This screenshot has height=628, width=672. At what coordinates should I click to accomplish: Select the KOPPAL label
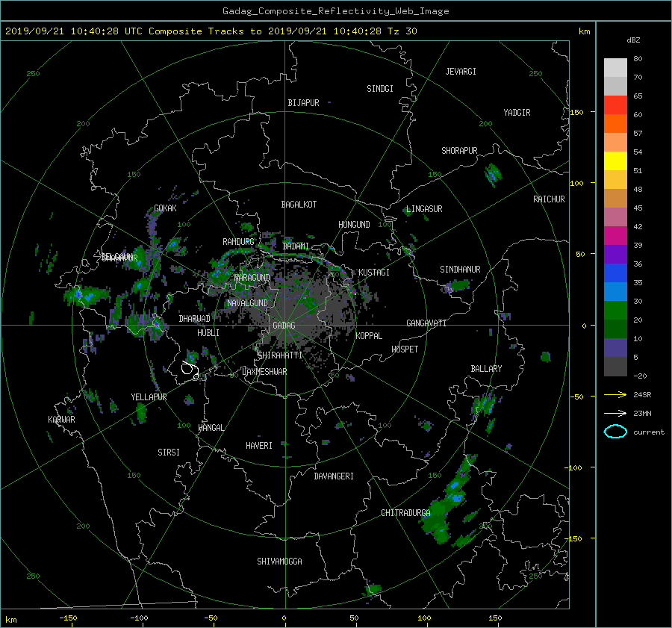pos(369,336)
